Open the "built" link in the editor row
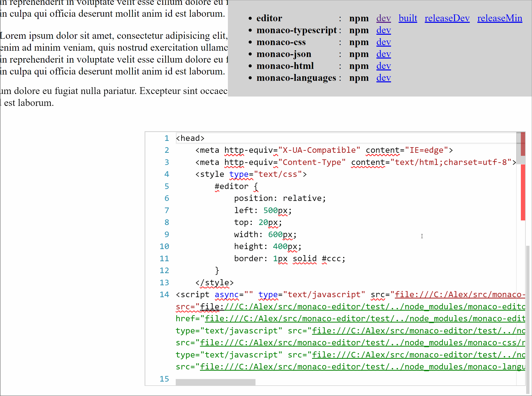Viewport: 532px width, 396px height. [407, 18]
